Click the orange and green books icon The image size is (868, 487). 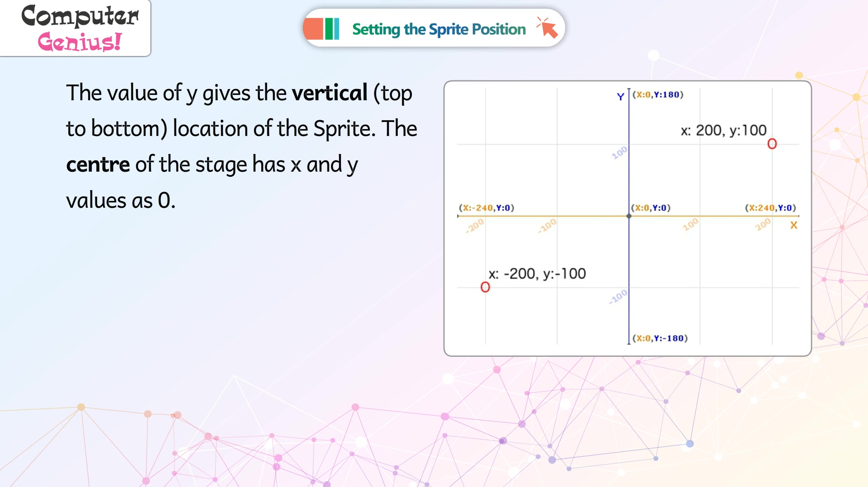click(322, 28)
